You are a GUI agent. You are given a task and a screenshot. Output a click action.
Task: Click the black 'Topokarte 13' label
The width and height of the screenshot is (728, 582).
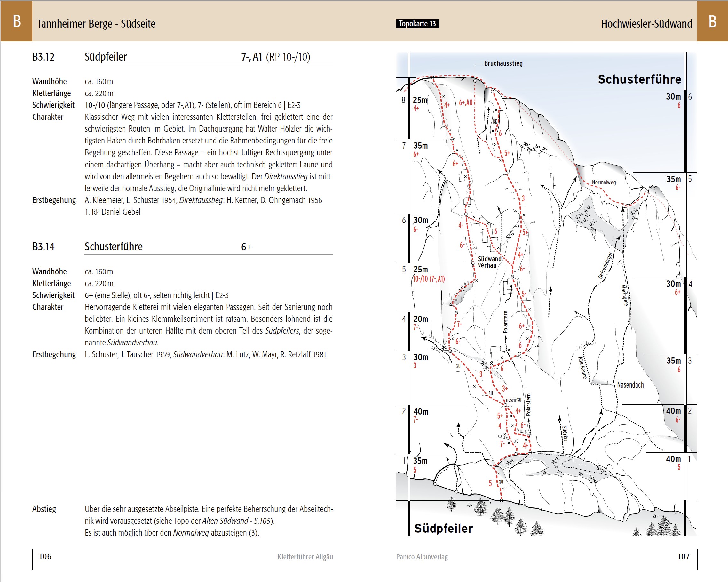click(x=417, y=24)
